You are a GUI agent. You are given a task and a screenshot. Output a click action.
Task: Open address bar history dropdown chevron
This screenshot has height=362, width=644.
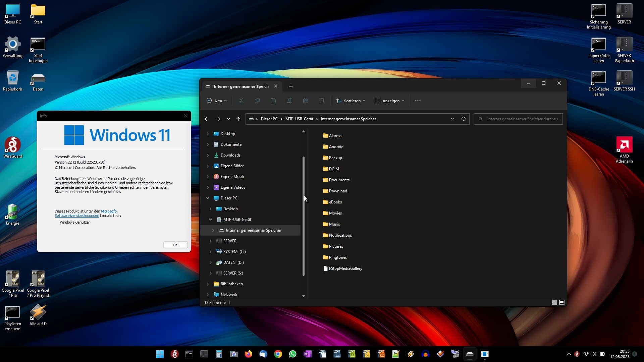tap(452, 119)
